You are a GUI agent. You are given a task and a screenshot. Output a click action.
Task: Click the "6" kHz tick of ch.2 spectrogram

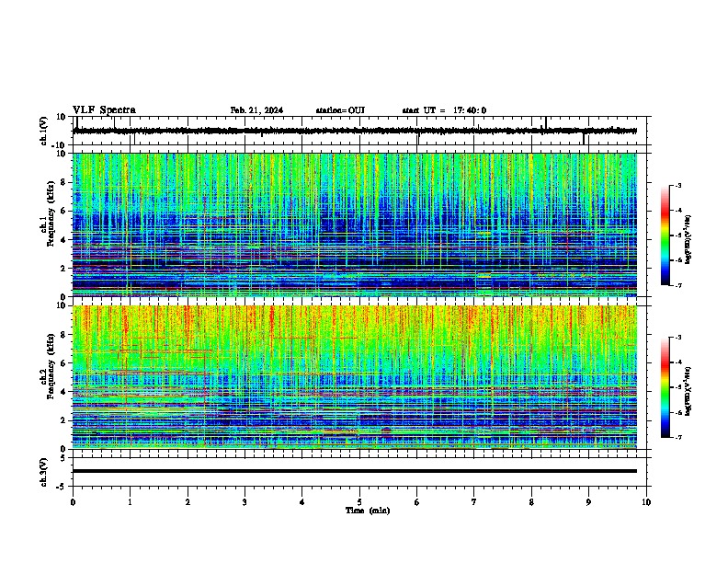[63, 363]
